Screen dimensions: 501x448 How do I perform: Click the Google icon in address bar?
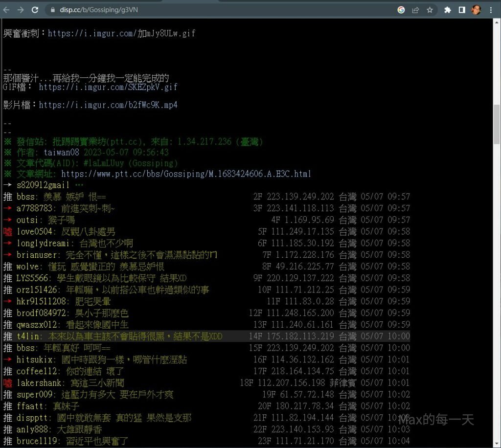coord(401,10)
